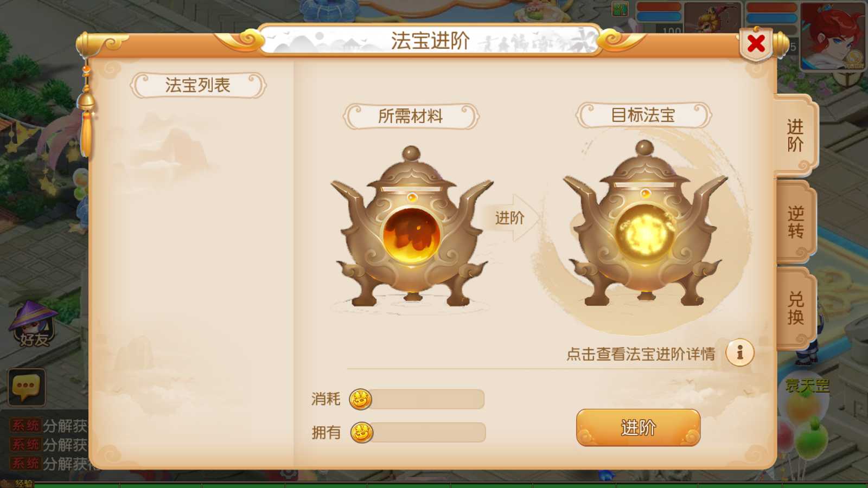This screenshot has height=488, width=868.
Task: Open the 好友 friends icon
Action: coord(34,324)
